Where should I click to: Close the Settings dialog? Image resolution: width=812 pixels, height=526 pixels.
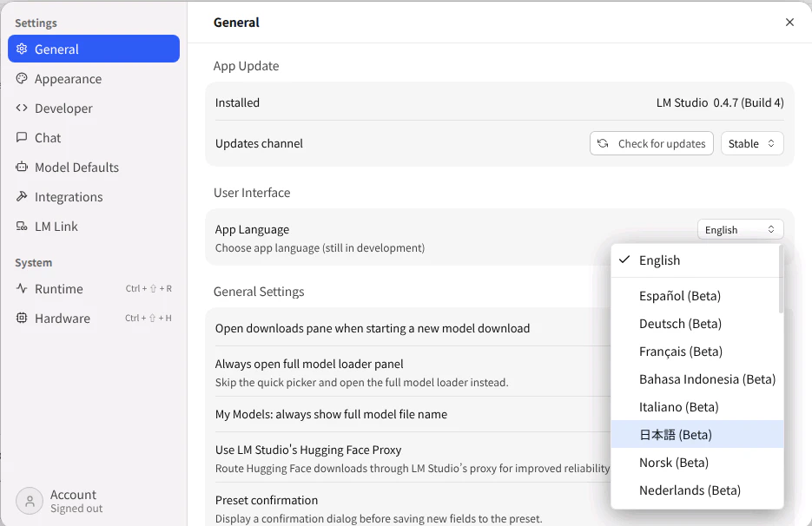point(789,23)
